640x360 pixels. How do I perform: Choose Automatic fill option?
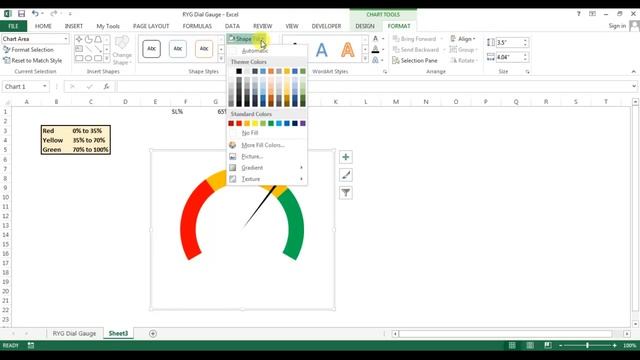[255, 51]
